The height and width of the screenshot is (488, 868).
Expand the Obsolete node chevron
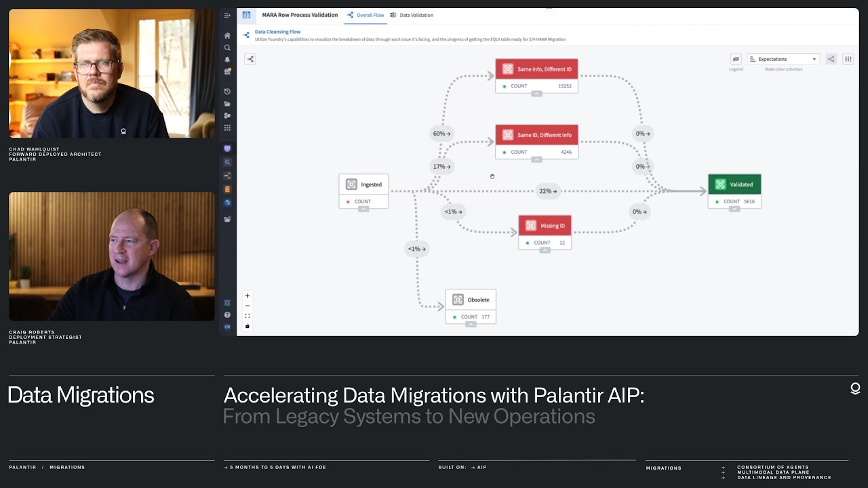[x=471, y=324]
